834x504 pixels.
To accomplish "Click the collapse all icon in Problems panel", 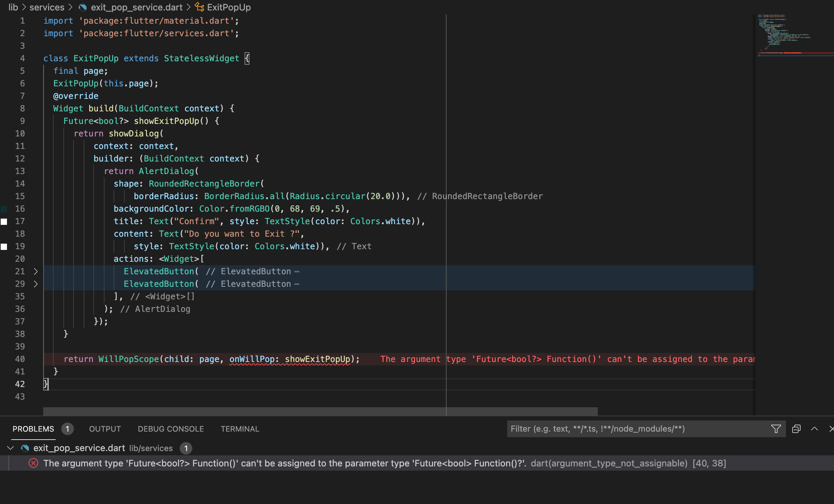I will click(x=796, y=429).
